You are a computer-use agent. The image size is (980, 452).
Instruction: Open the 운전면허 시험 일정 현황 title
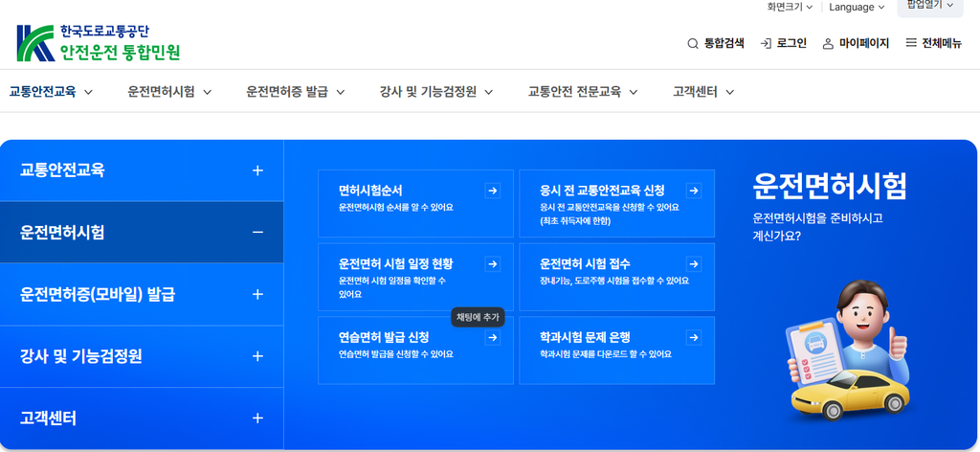tap(395, 263)
